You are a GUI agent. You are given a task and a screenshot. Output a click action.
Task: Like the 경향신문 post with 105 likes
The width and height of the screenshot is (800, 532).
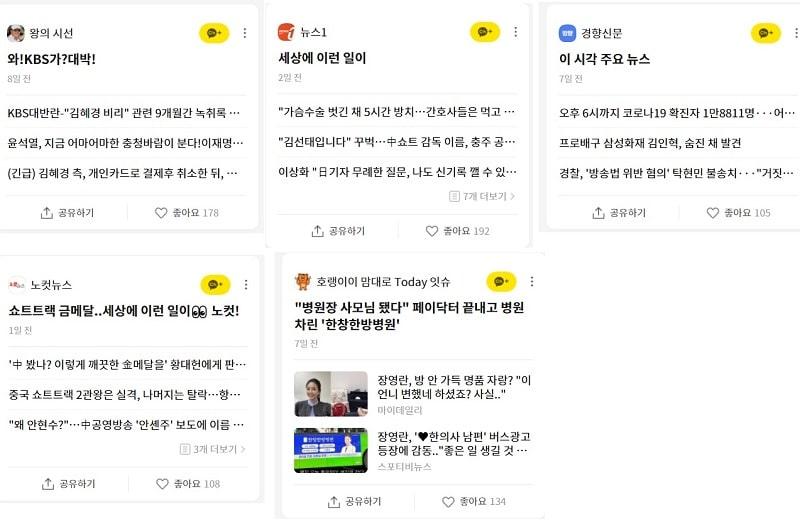pyautogui.click(x=738, y=213)
